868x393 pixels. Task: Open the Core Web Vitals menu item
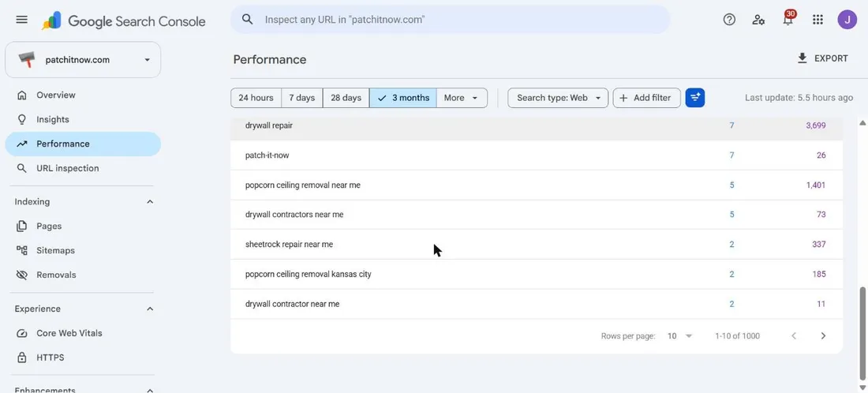[x=83, y=333]
